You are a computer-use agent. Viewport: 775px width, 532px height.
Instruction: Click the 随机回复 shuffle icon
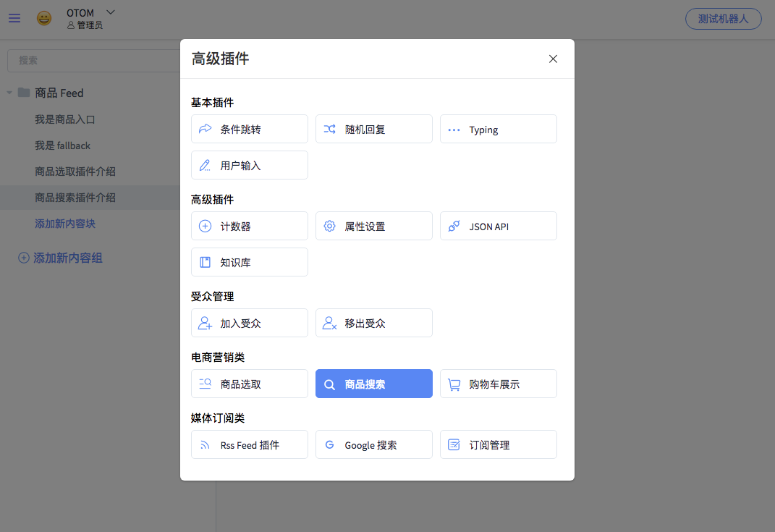pos(330,129)
